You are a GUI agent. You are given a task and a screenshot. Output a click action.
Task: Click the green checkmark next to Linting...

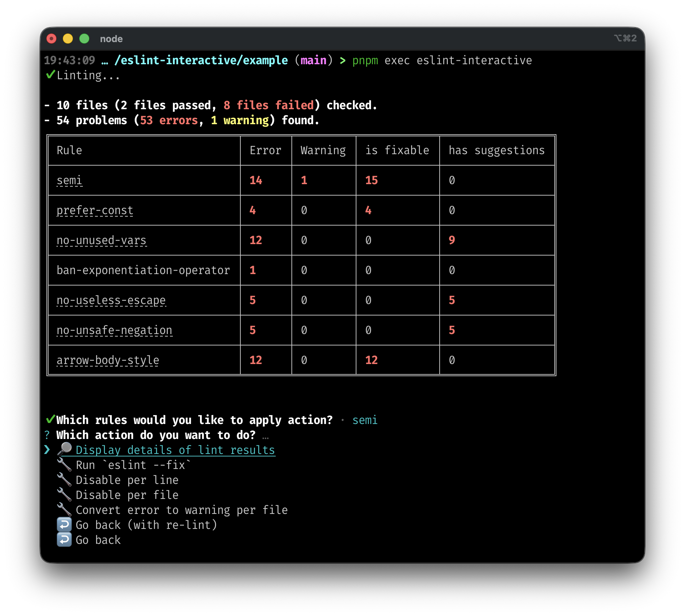[x=50, y=75]
